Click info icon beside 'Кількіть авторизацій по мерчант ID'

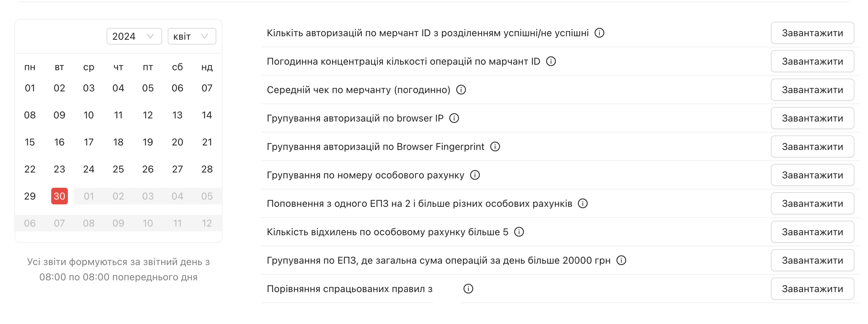pos(599,33)
